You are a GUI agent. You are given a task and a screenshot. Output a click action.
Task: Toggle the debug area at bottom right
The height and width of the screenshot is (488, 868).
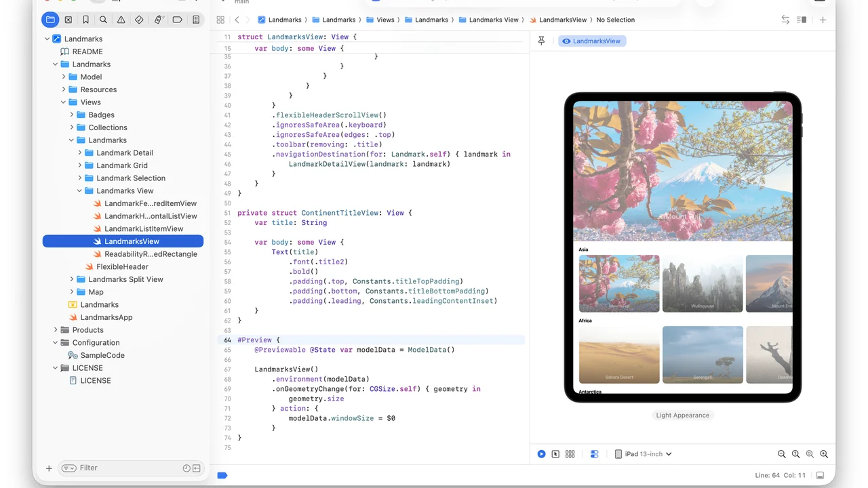point(820,475)
